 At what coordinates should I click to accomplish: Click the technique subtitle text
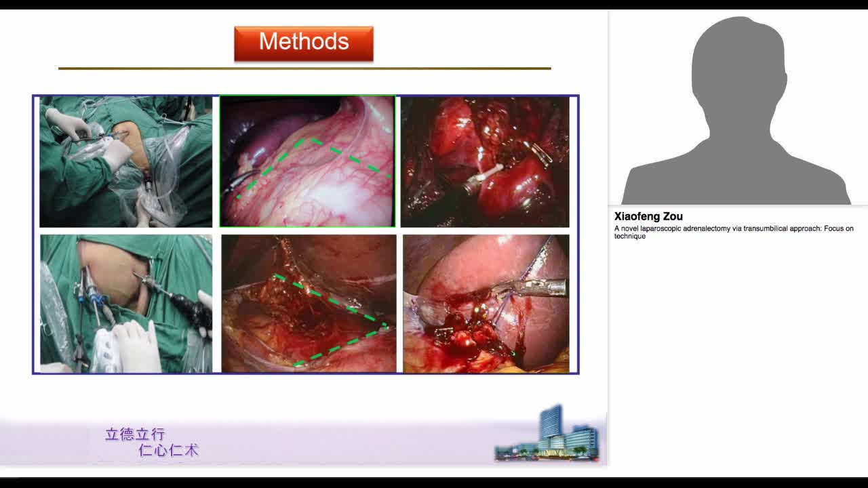click(x=627, y=237)
